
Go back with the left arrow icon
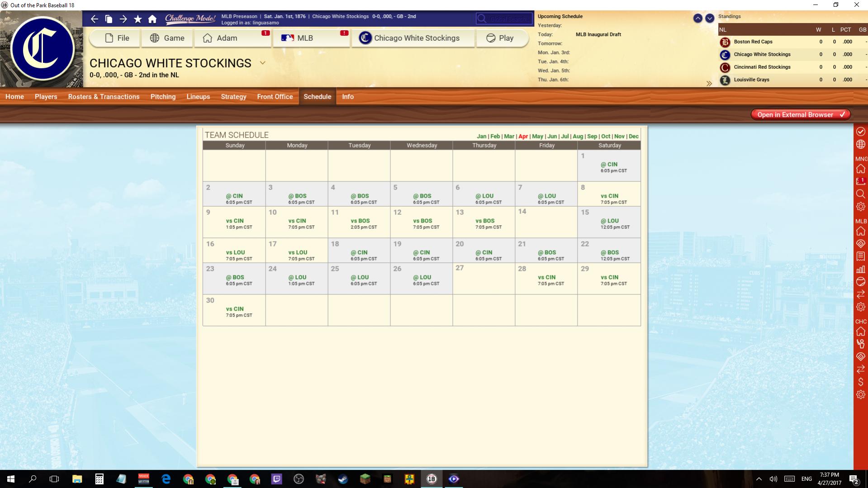94,19
